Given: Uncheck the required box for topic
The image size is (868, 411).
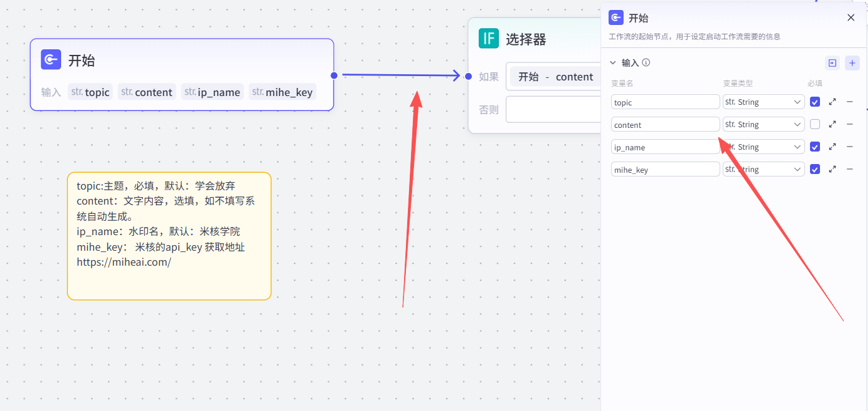Looking at the screenshot, I should click(815, 102).
